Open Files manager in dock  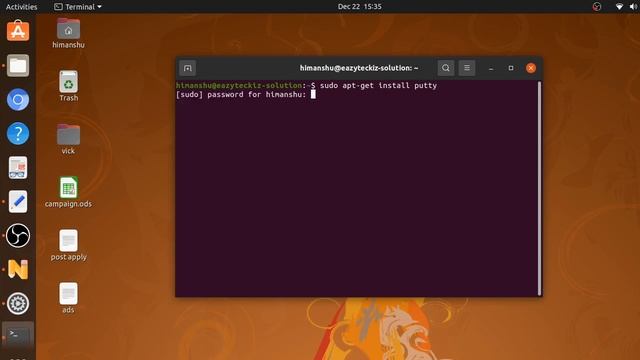[x=18, y=65]
